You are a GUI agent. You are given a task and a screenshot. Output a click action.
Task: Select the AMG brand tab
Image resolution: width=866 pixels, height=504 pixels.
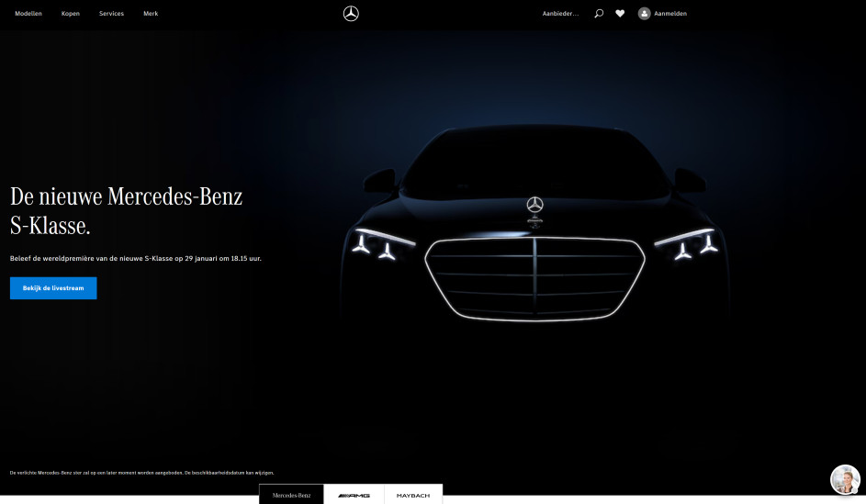pyautogui.click(x=354, y=495)
